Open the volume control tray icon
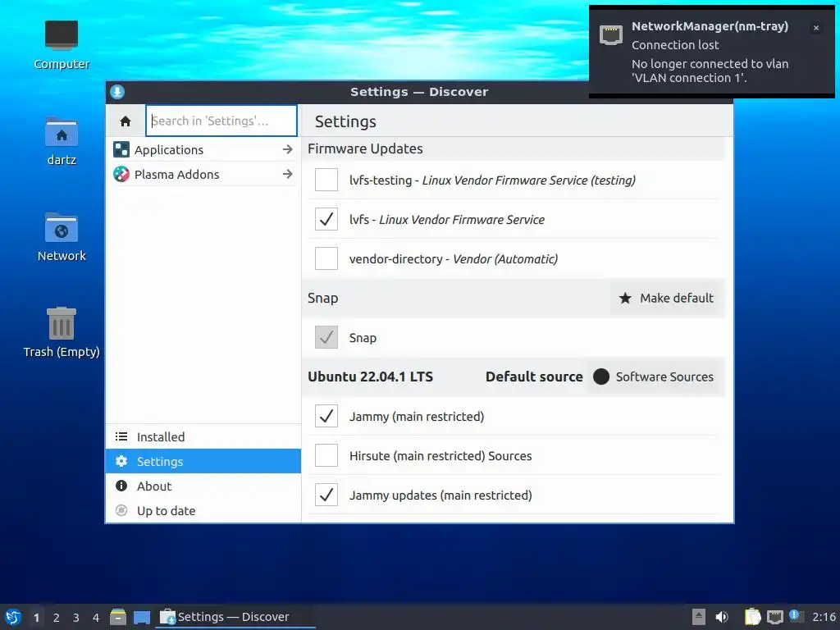Viewport: 840px width, 630px height. (x=722, y=617)
